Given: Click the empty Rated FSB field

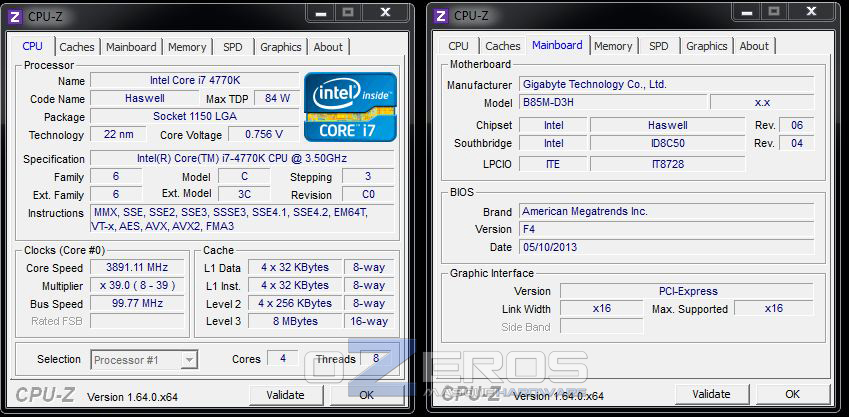Looking at the screenshot, I should click(137, 321).
